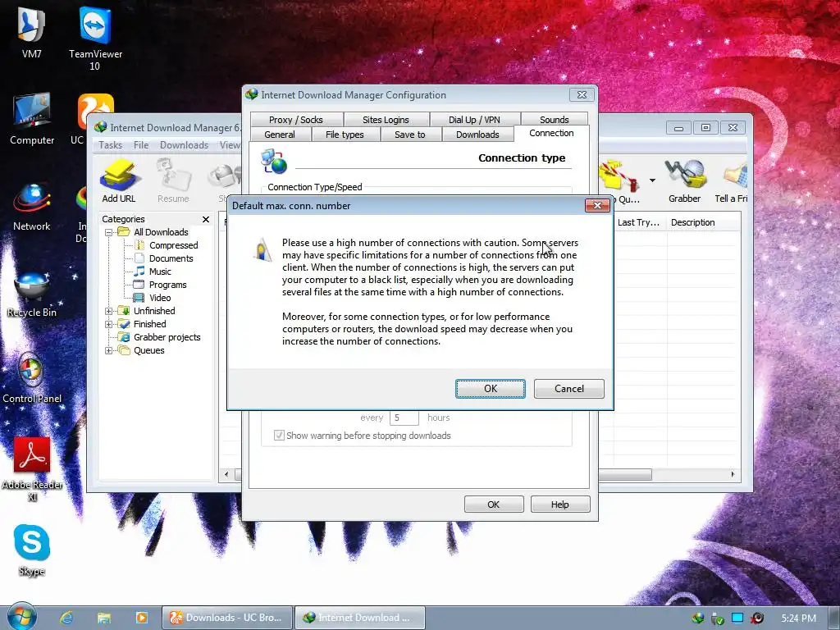Switch to Downloads - UC Browser taskbar button
The height and width of the screenshot is (630, 840).
coord(227,618)
